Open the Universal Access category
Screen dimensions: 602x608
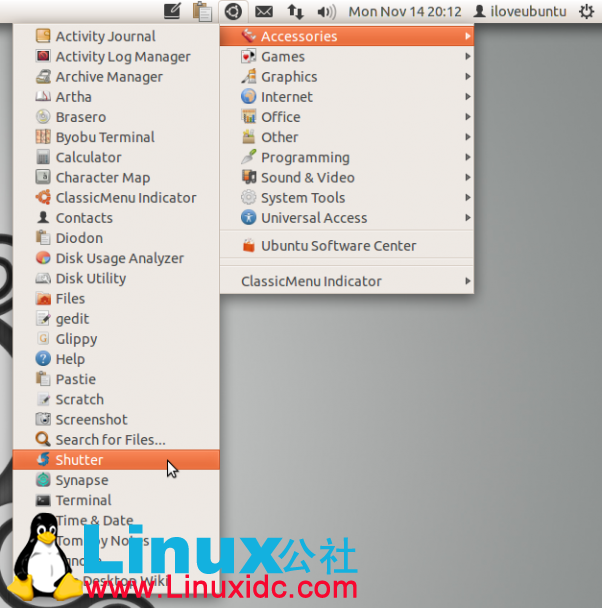[347, 218]
